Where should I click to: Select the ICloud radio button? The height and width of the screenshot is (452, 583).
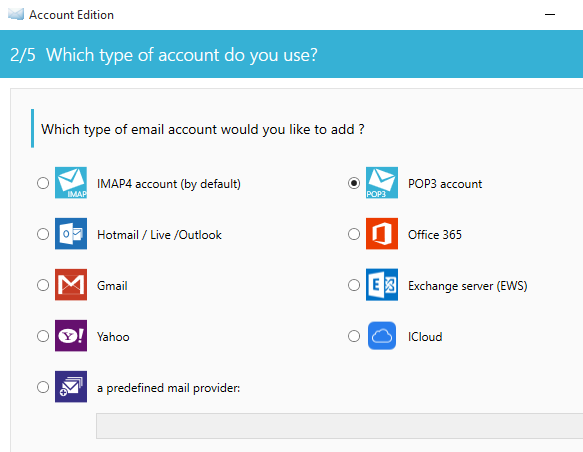[x=354, y=336]
